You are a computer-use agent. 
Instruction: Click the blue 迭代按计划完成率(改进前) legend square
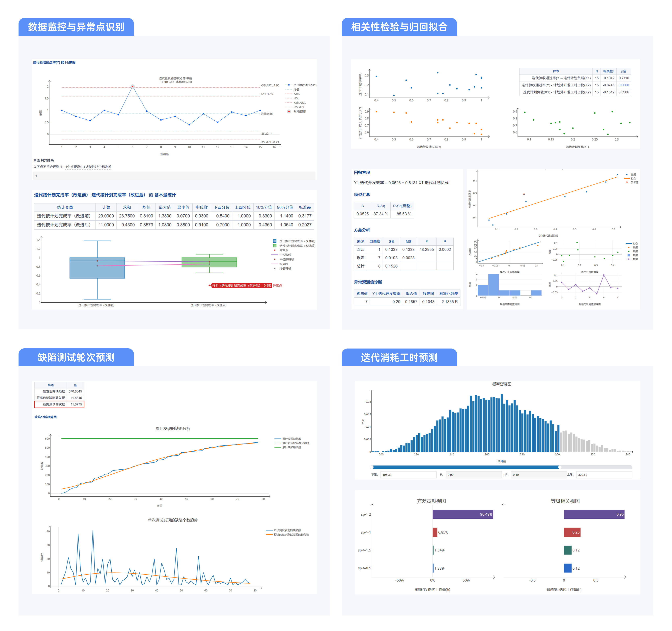pos(275,241)
